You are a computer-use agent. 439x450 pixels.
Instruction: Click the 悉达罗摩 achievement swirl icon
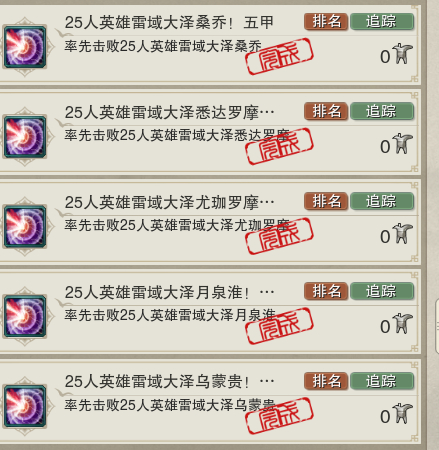click(x=25, y=137)
